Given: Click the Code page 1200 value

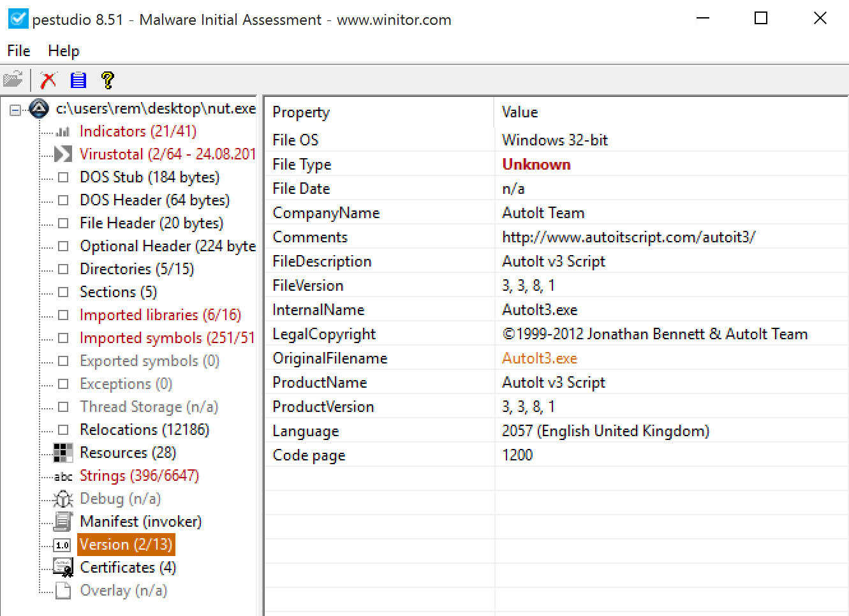Looking at the screenshot, I should [517, 455].
